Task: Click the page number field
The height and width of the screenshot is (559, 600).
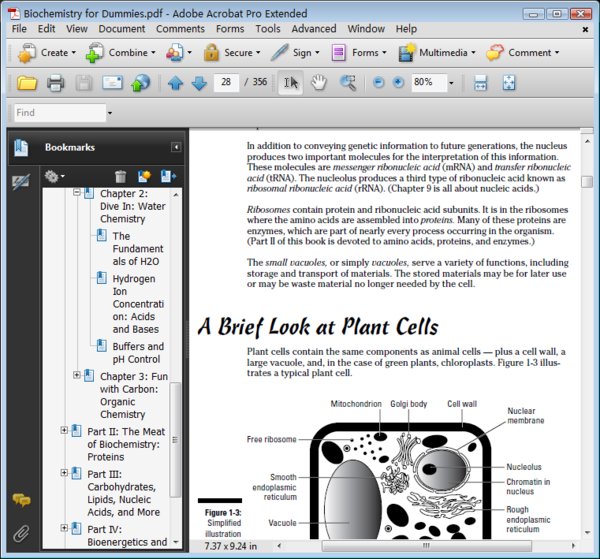Action: [x=226, y=82]
